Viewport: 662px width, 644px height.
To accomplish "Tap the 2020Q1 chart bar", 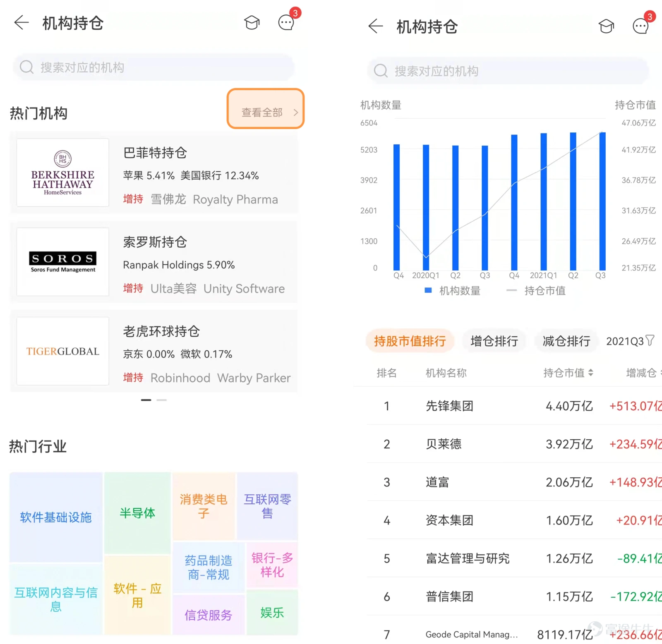I will pyautogui.click(x=426, y=207).
